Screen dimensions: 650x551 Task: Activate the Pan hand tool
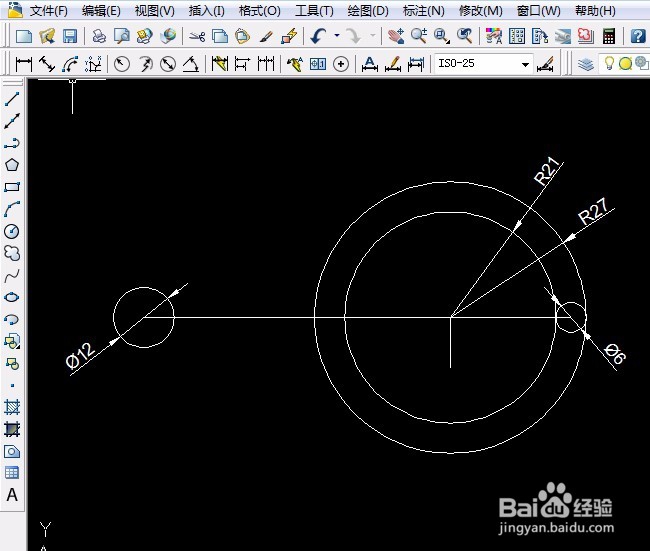click(x=396, y=36)
